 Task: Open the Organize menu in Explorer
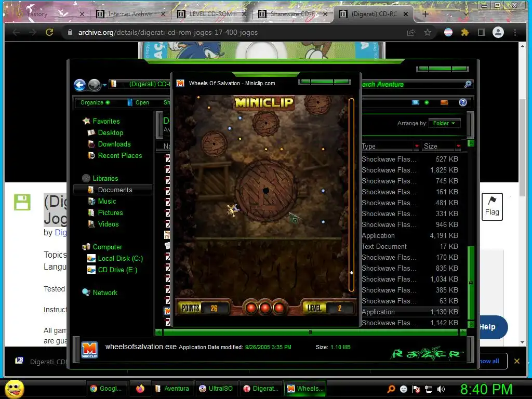tap(95, 102)
